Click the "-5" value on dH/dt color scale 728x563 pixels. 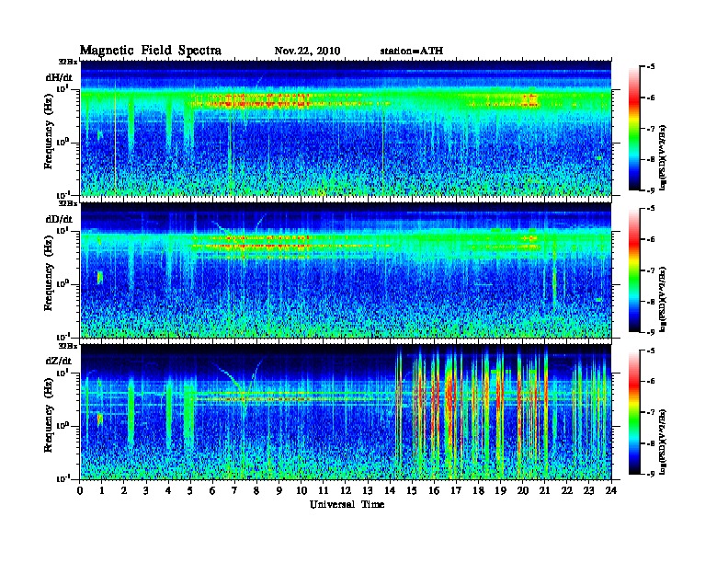tap(651, 67)
